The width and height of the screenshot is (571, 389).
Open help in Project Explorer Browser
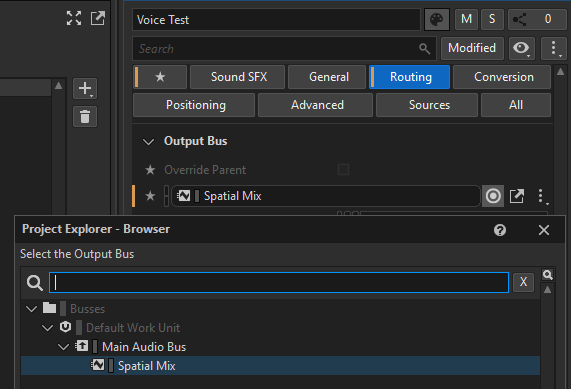[x=500, y=230]
